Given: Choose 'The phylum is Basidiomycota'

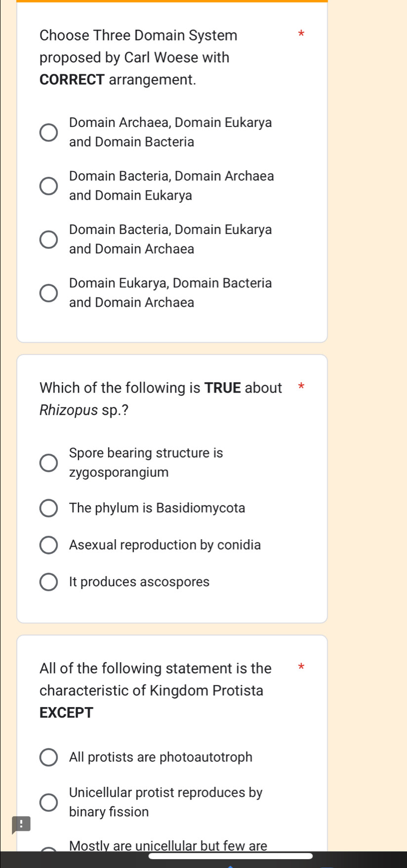Looking at the screenshot, I should click(x=48, y=508).
